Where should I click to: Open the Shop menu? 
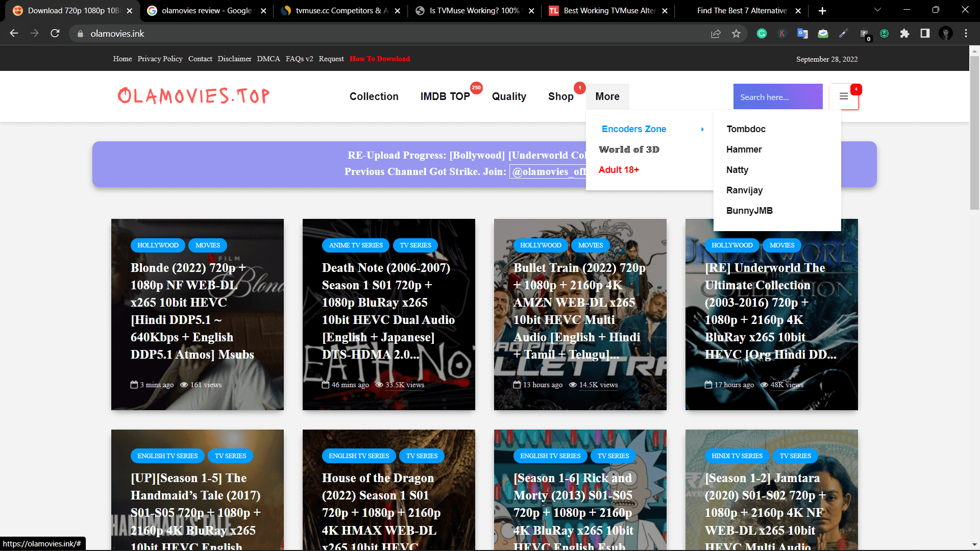click(x=560, y=96)
